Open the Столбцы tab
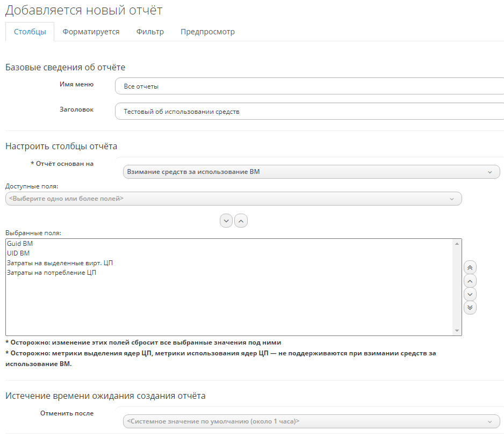The height and width of the screenshot is (438, 504). pos(30,32)
